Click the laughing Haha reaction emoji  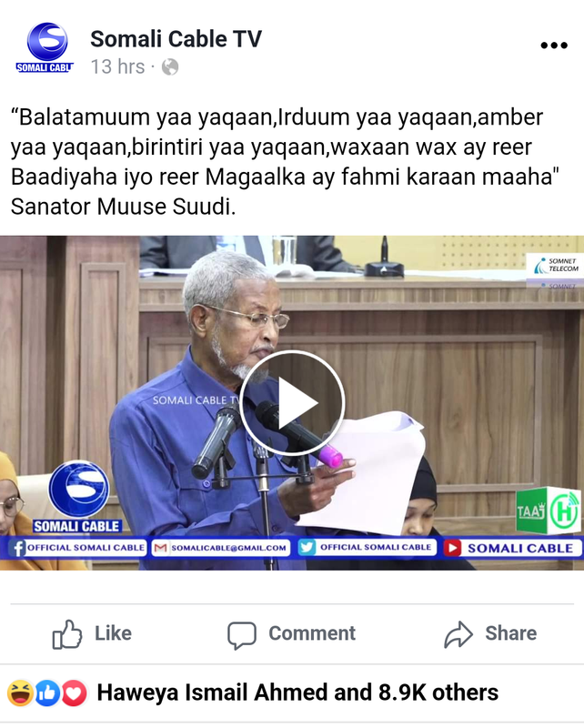click(20, 693)
